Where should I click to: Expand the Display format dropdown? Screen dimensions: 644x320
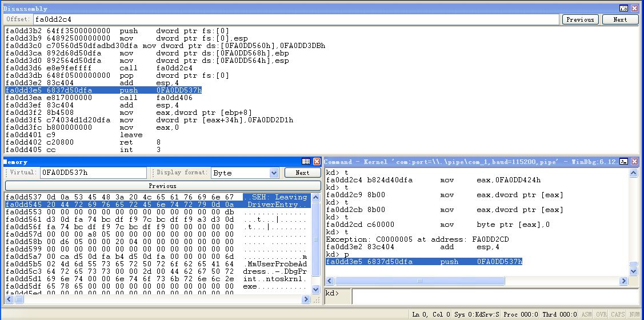pyautogui.click(x=273, y=173)
